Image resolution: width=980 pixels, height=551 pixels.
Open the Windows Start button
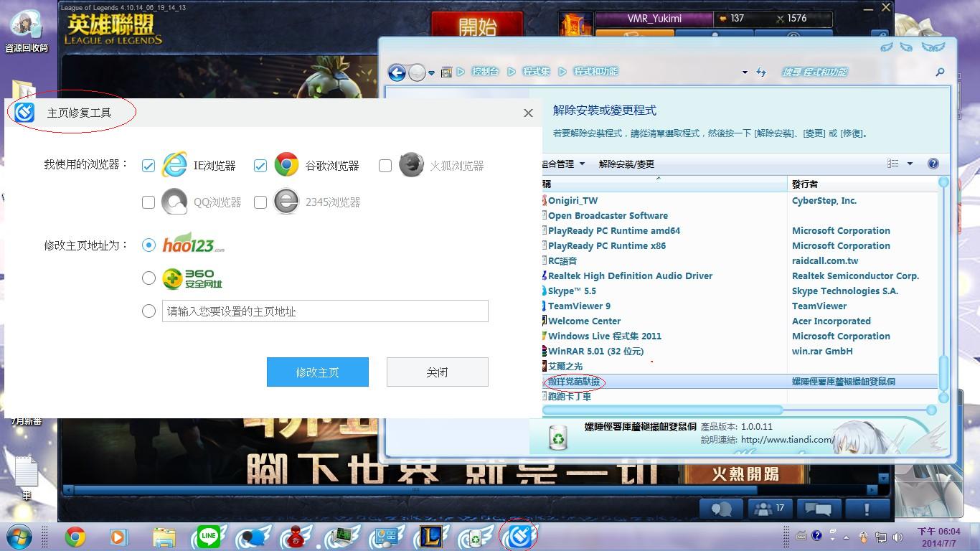[19, 536]
